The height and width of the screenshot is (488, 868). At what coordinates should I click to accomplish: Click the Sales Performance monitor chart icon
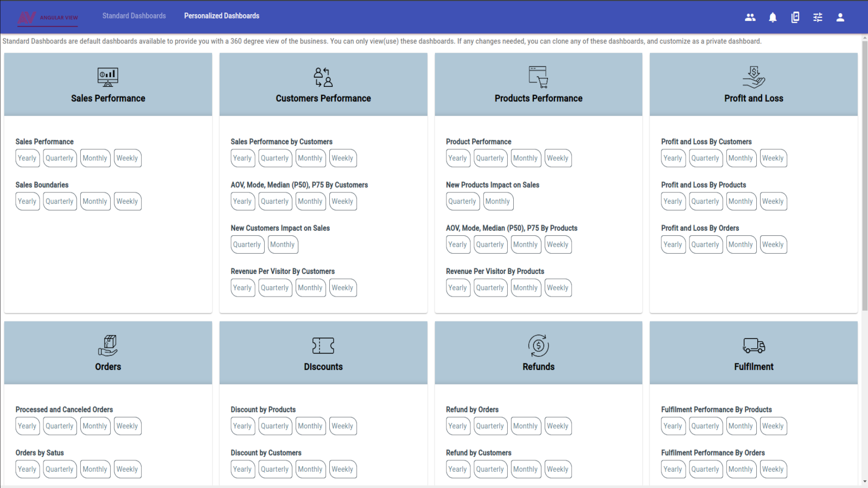[x=108, y=77]
